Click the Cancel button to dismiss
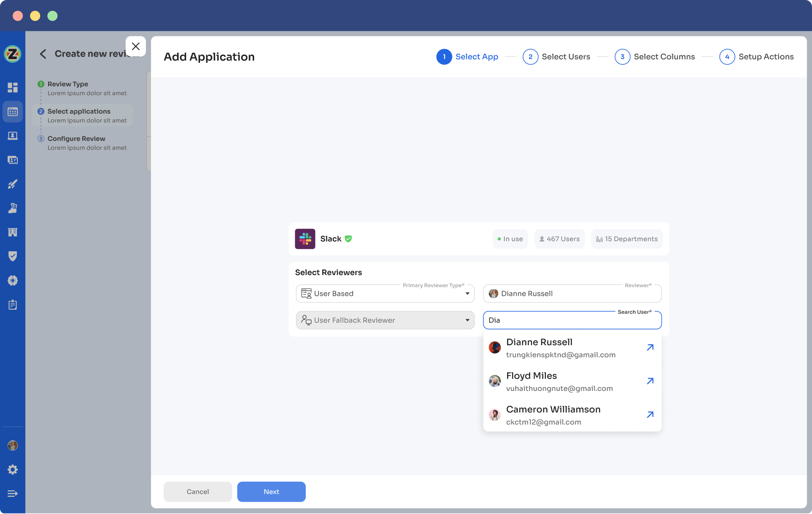This screenshot has width=812, height=514. pyautogui.click(x=198, y=492)
